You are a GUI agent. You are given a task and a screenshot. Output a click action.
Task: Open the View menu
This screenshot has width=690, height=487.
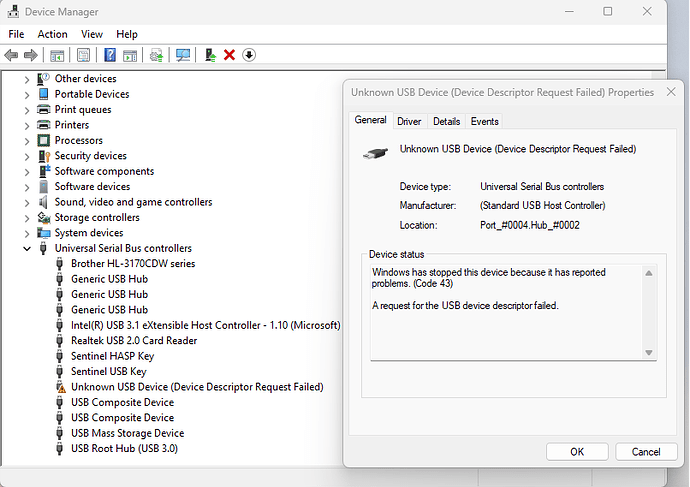(92, 34)
